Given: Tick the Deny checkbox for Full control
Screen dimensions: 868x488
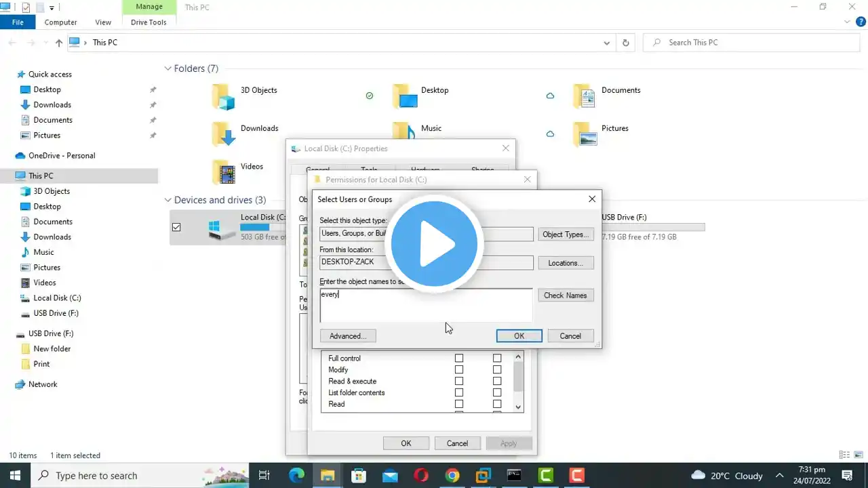Looking at the screenshot, I should (x=497, y=359).
